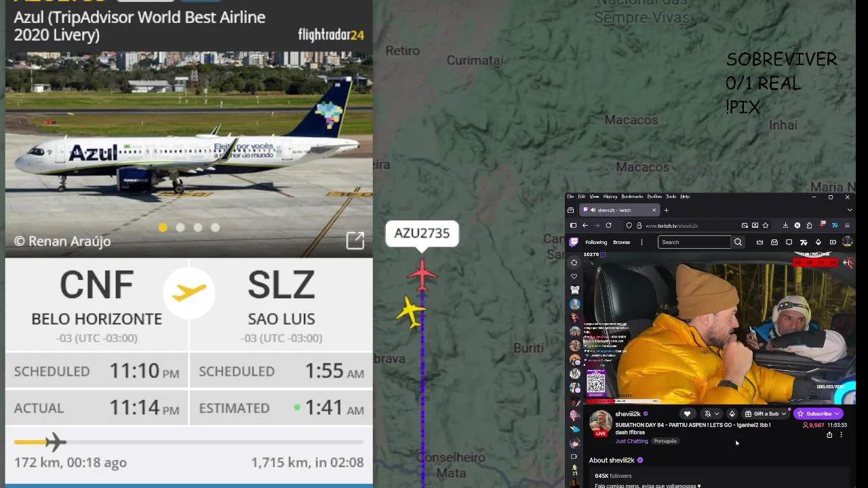
Task: Click the flight progress bar airplane marker
Action: [x=56, y=442]
